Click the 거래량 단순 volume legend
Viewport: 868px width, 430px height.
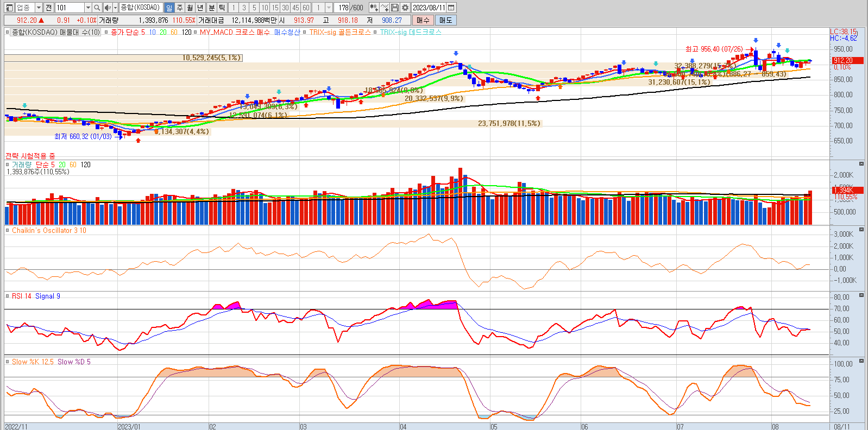click(51, 165)
